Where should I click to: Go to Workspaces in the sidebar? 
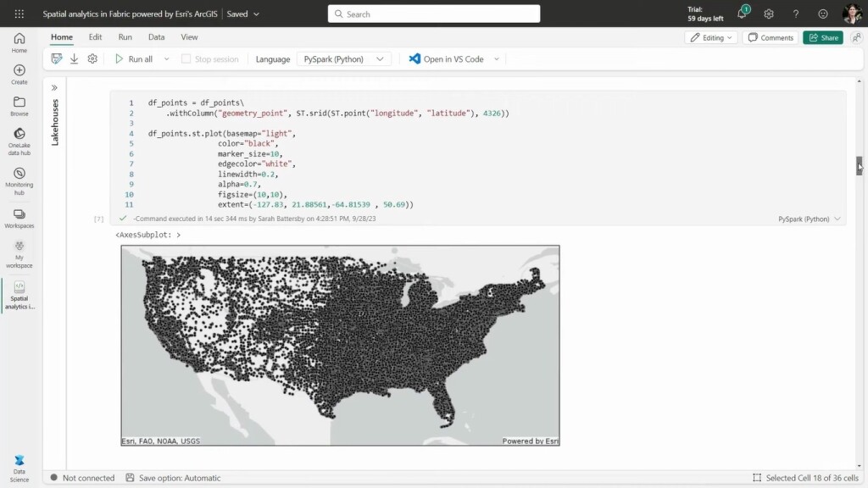(19, 219)
